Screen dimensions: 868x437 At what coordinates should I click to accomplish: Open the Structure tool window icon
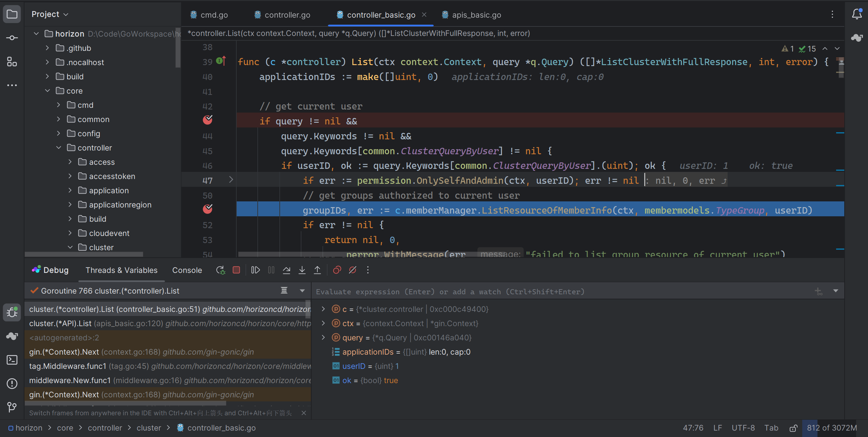point(12,61)
